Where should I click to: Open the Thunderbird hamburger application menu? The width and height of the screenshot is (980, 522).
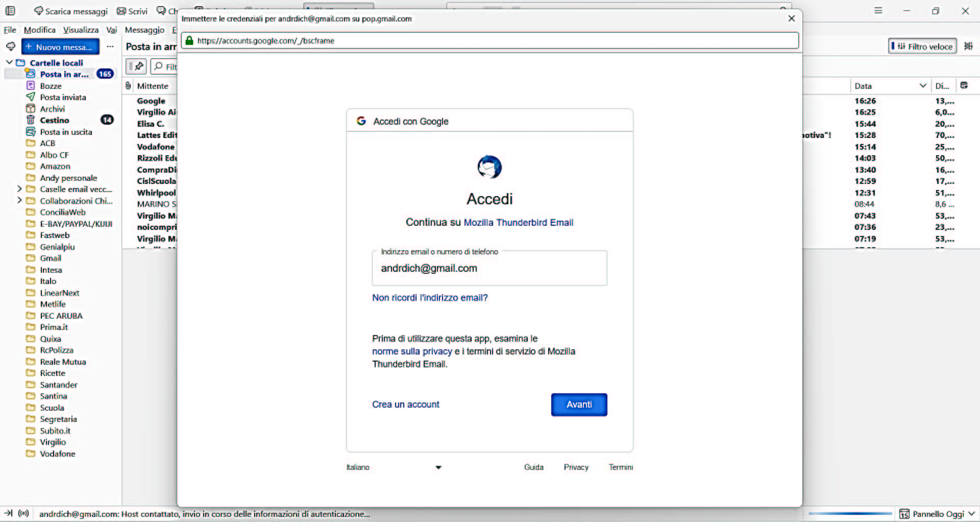[878, 11]
